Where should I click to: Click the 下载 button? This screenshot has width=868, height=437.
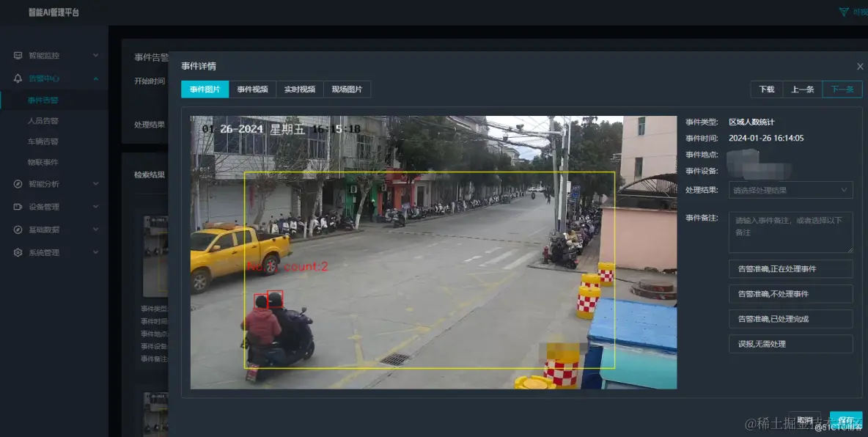[x=767, y=89]
